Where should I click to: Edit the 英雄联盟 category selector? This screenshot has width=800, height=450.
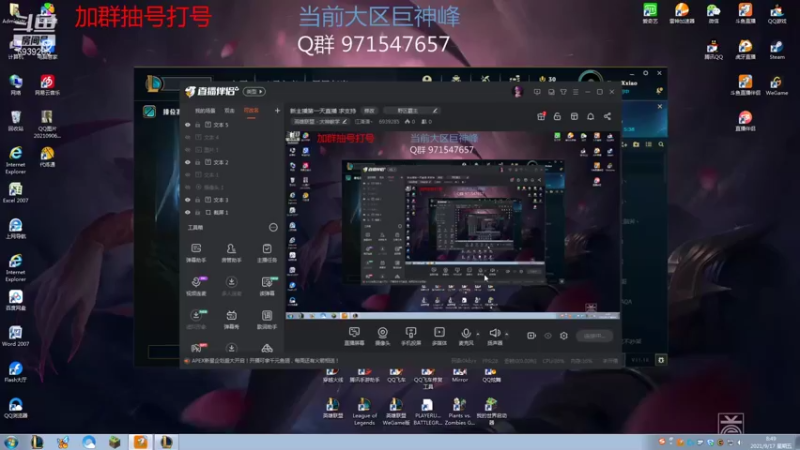pyautogui.click(x=319, y=122)
